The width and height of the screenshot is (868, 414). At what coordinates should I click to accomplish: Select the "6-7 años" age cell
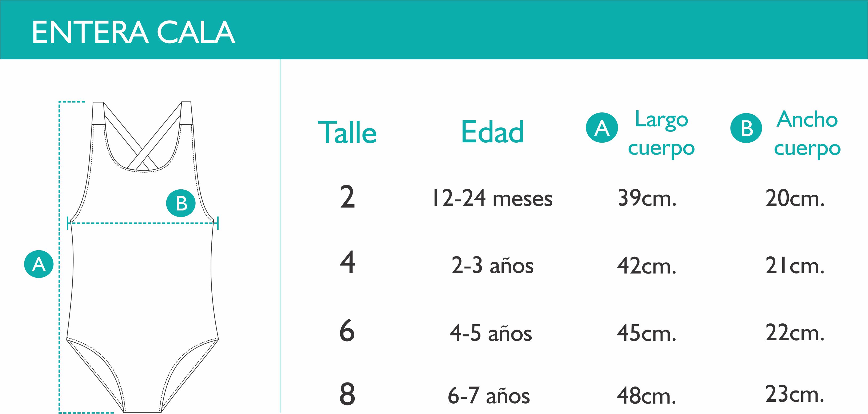[x=489, y=396]
